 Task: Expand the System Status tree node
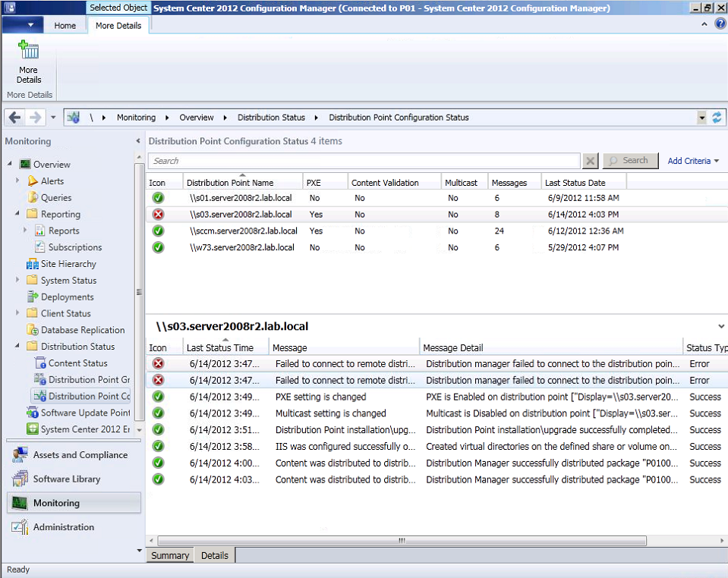(17, 280)
